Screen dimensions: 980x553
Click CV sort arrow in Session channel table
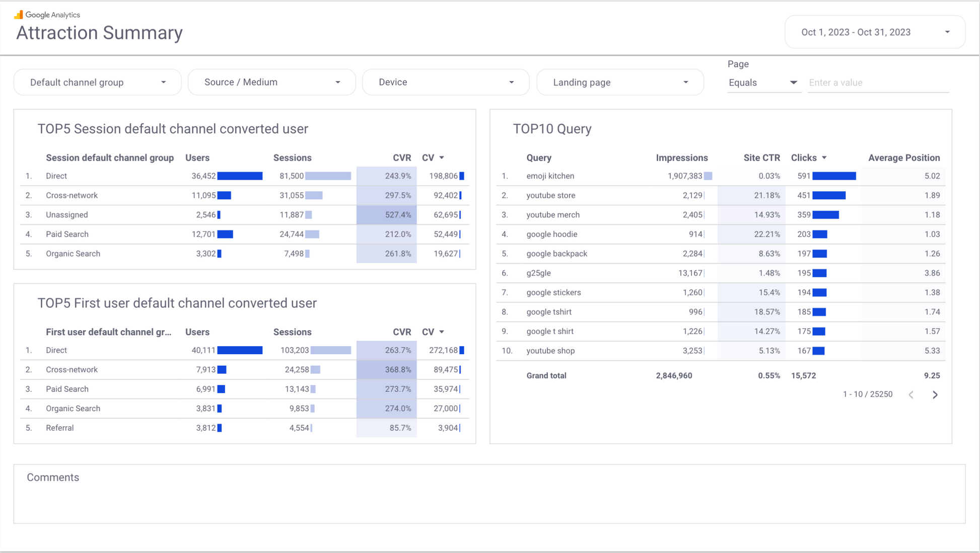point(442,158)
